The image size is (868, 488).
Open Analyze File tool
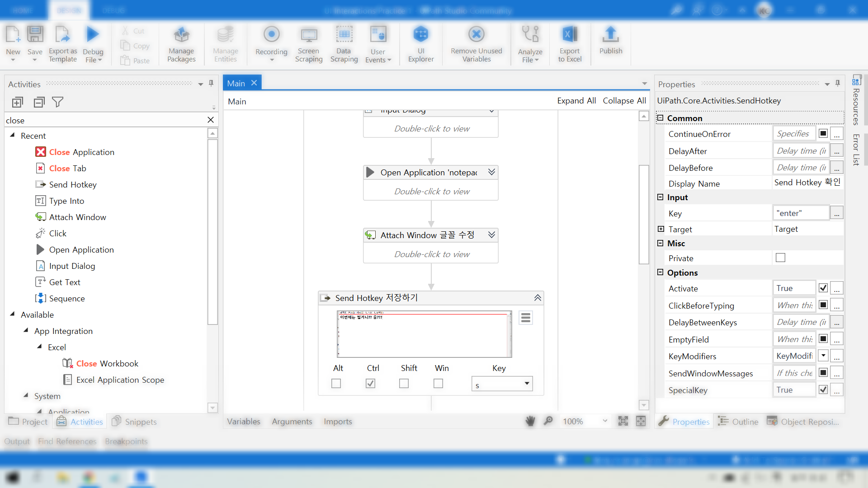[x=530, y=44]
